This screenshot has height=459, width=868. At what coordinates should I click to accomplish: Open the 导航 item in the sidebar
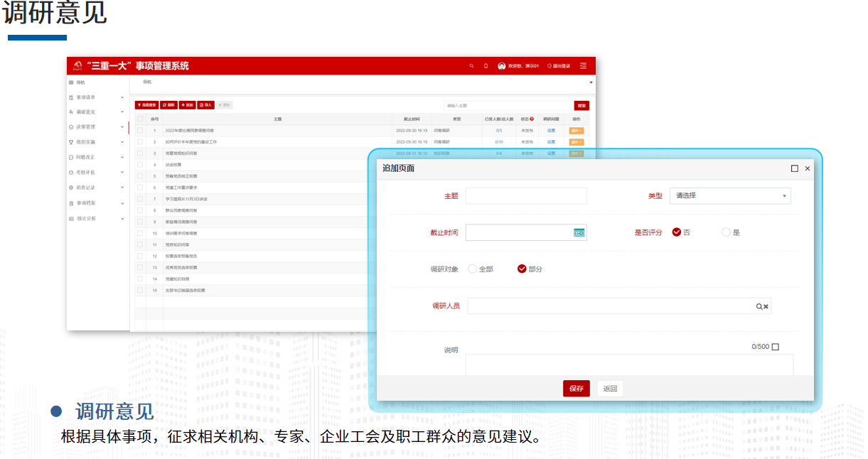(77, 82)
